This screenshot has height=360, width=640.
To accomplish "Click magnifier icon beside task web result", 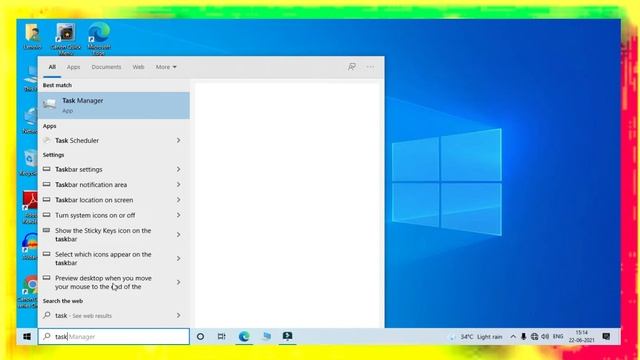I will [47, 315].
